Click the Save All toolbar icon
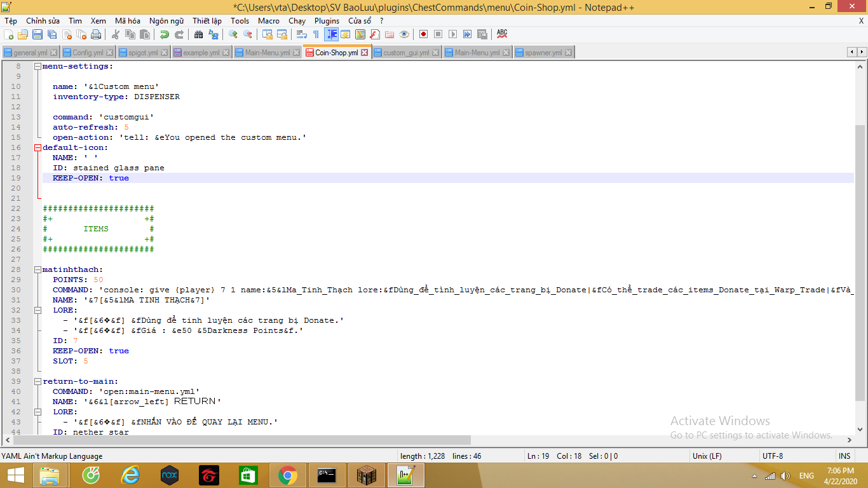Screen dimensions: 868x488 [x=51, y=34]
